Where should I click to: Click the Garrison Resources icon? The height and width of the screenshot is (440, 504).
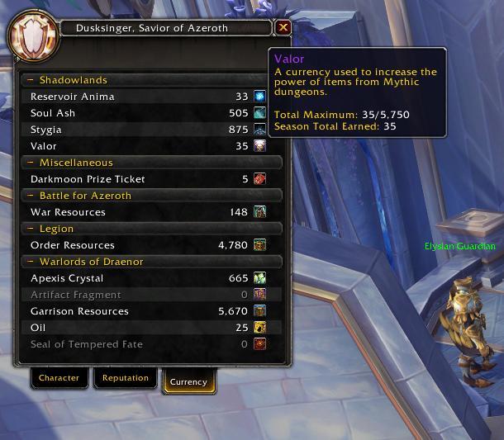point(259,311)
